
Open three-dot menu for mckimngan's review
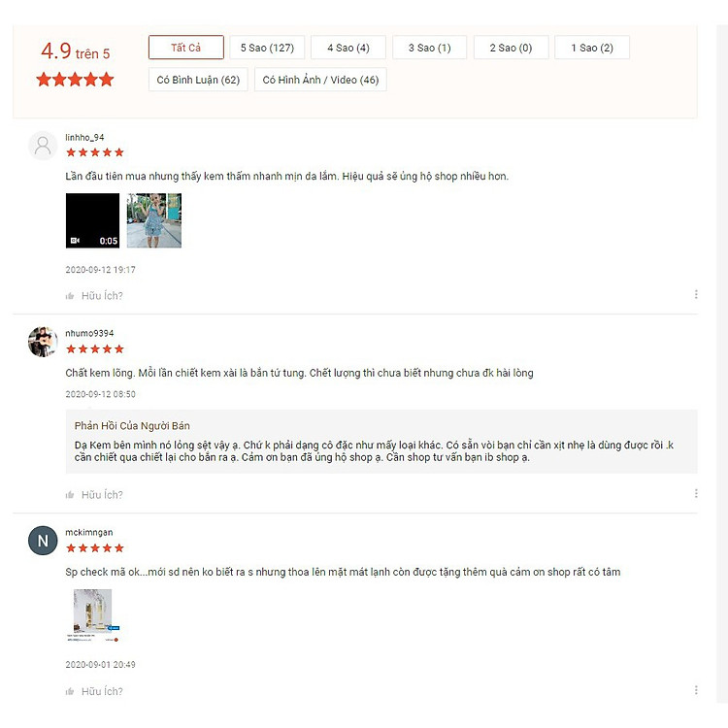click(696, 690)
